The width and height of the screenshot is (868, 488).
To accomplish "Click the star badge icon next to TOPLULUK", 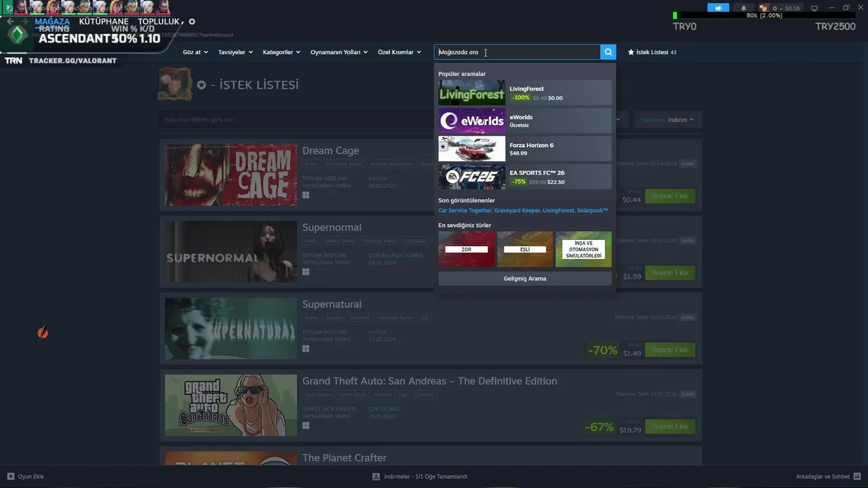I will pyautogui.click(x=192, y=22).
